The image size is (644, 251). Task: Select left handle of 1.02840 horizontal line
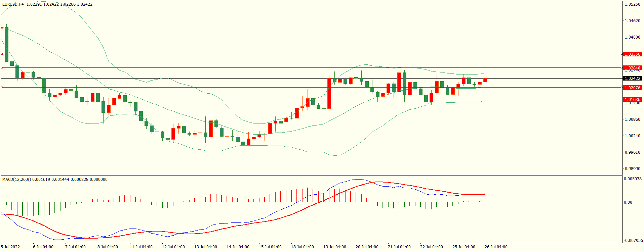(x=2, y=67)
